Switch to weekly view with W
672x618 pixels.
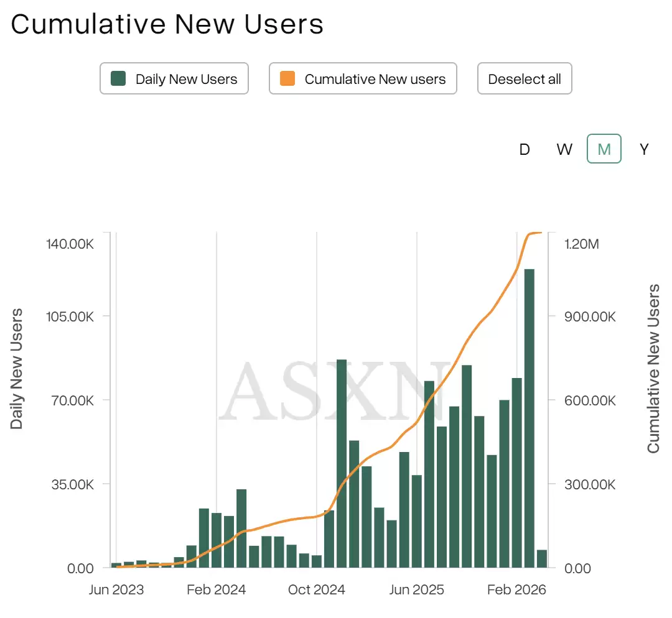coord(564,149)
